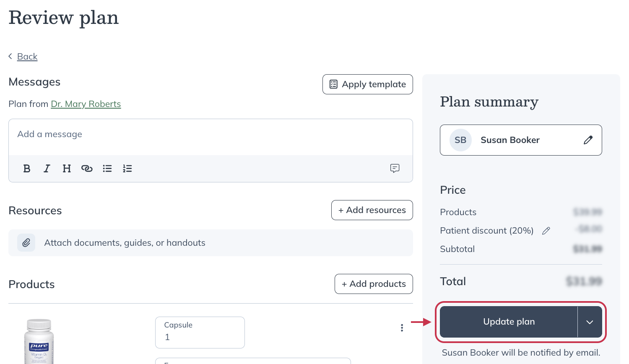Add a hyperlink with the link icon
The image size is (629, 364).
[87, 168]
